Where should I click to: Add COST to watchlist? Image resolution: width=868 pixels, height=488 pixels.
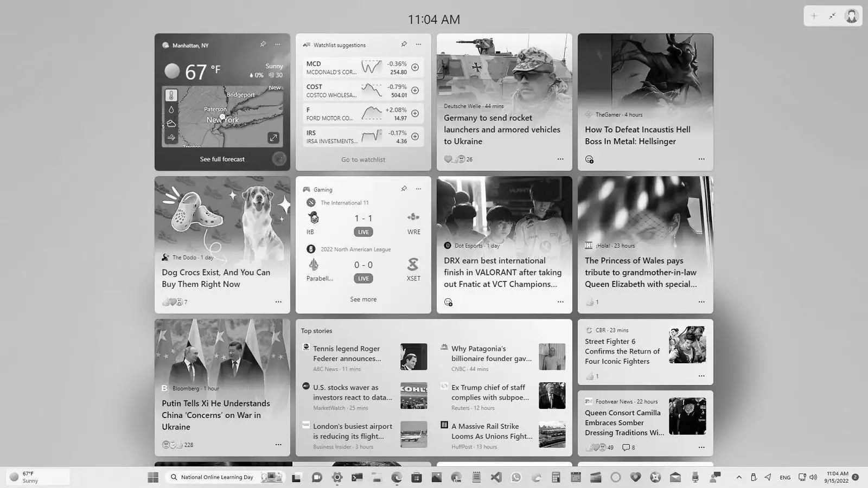(415, 91)
